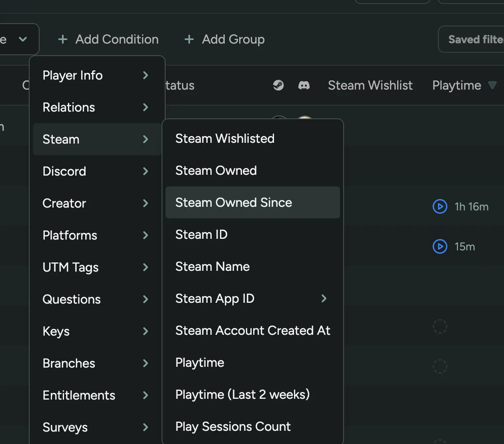Click the plus icon next to Add Condition

click(63, 39)
